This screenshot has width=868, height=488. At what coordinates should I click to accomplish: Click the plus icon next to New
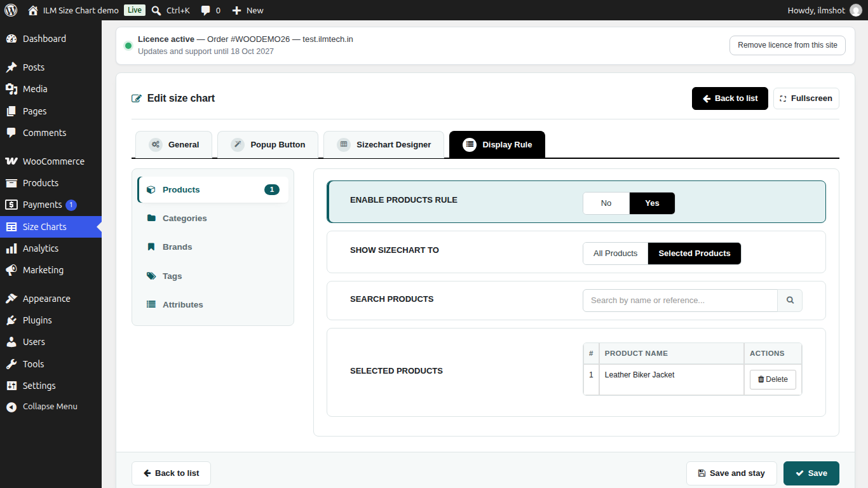tap(236, 10)
